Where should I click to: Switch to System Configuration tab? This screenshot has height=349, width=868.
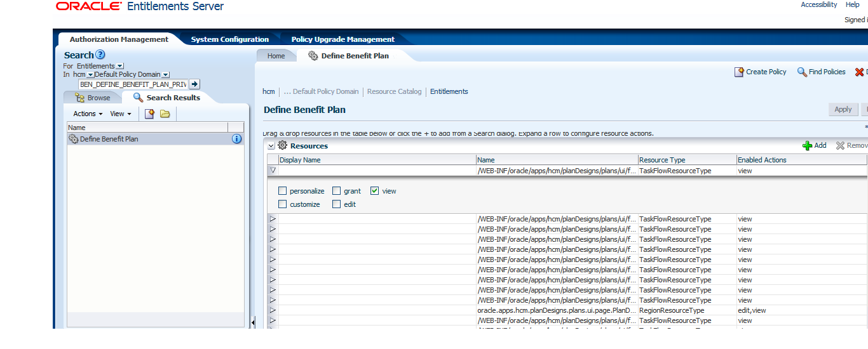(x=230, y=39)
